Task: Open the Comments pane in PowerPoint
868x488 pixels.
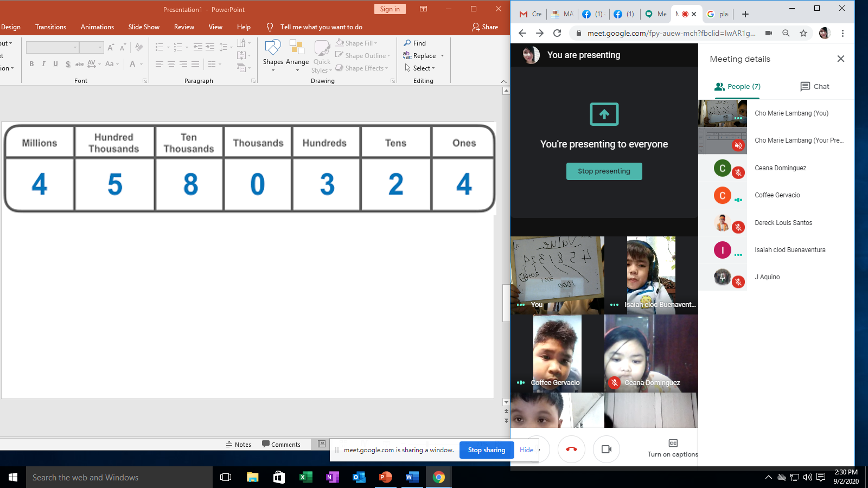Action: (281, 445)
